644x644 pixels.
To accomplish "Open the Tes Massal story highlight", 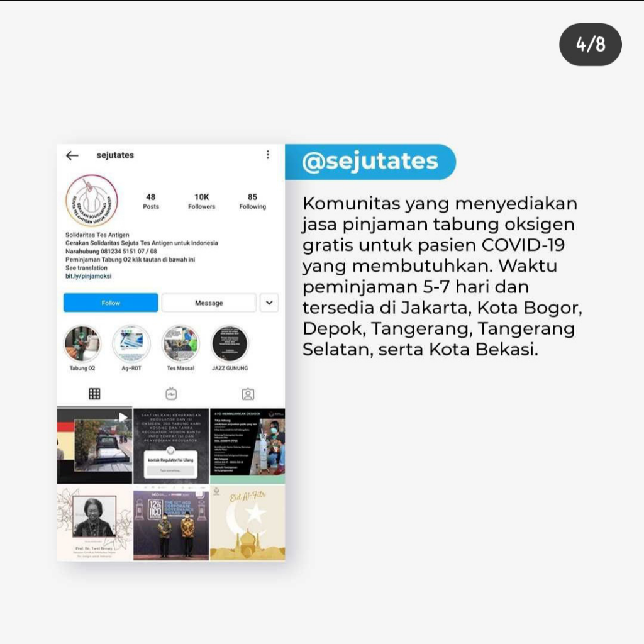I will [180, 343].
